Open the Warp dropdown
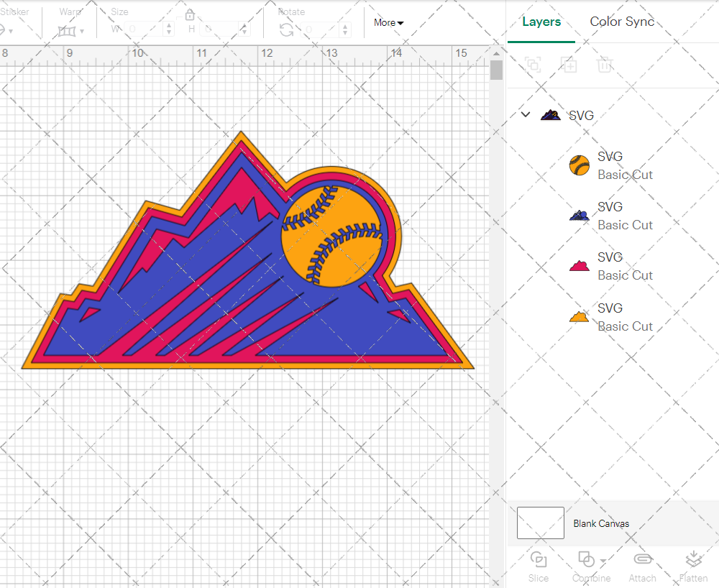This screenshot has height=588, width=719. pyautogui.click(x=71, y=31)
